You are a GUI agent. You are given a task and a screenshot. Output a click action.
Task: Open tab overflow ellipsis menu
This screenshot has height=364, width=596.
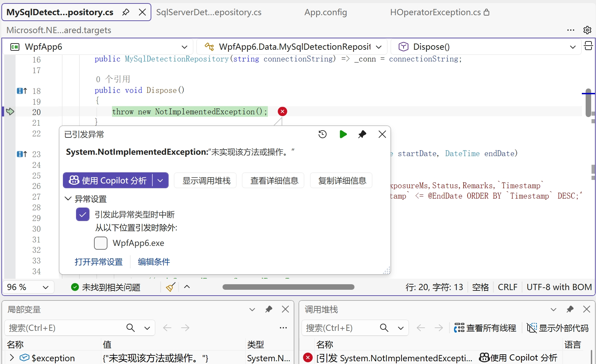pos(571,30)
